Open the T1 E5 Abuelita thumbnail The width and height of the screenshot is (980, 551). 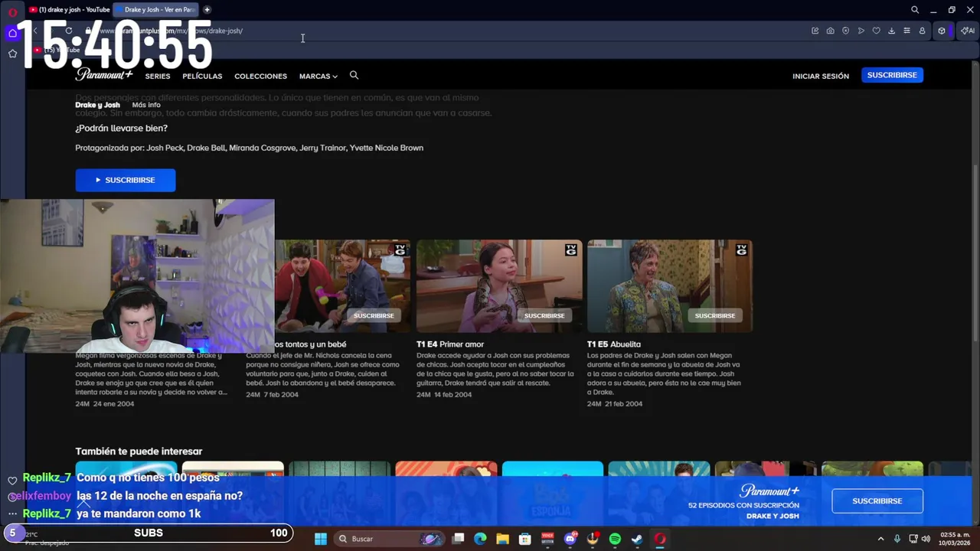(x=670, y=286)
